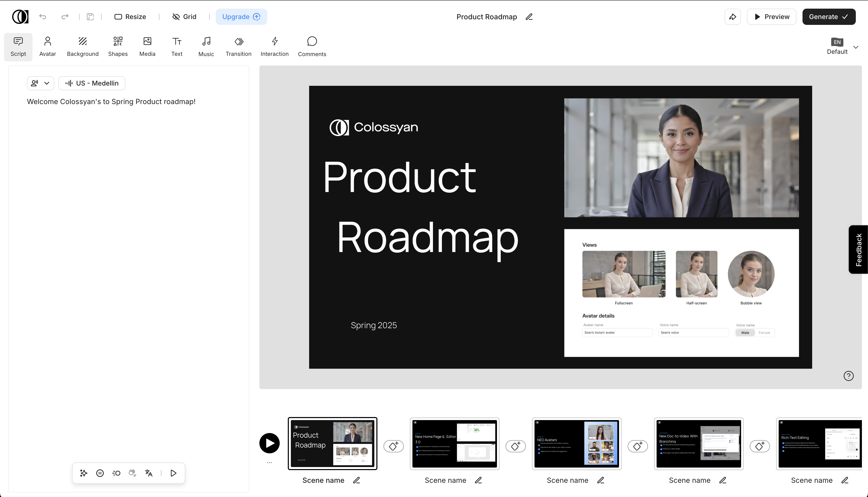Click into the script text line
The image size is (868, 497).
[x=111, y=101]
